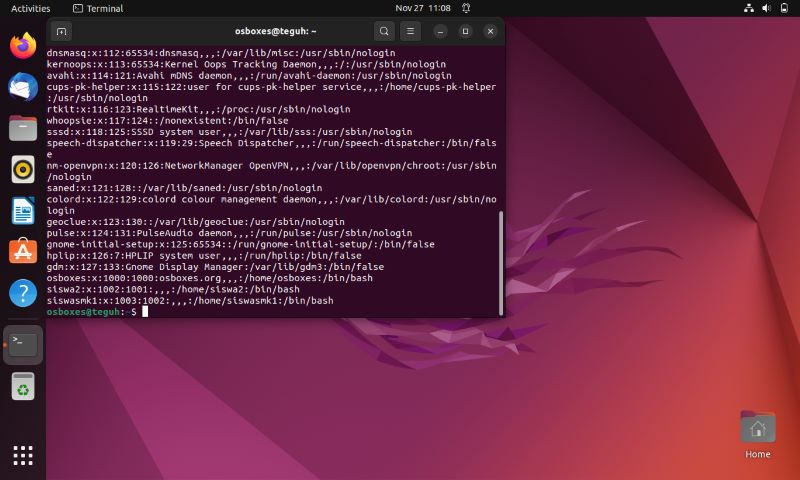Click the saned entry line
This screenshot has width=800, height=480.
[184, 188]
